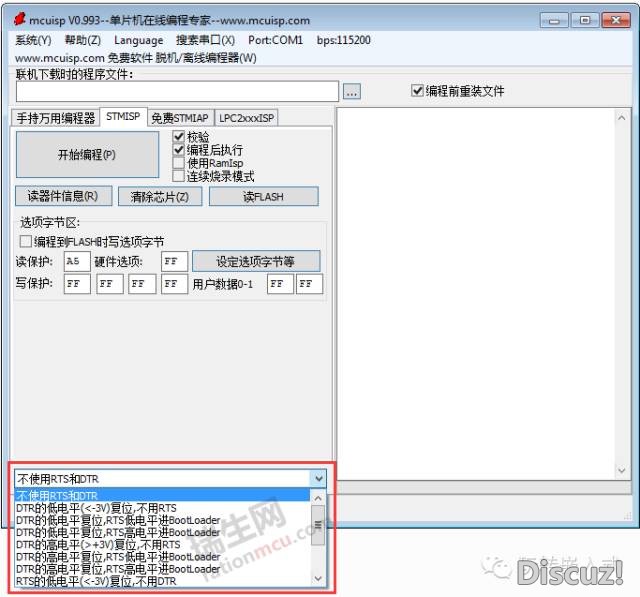Collapse the RTS/DTR combo box arrow
Viewport: 640px width, 597px height.
(x=318, y=478)
